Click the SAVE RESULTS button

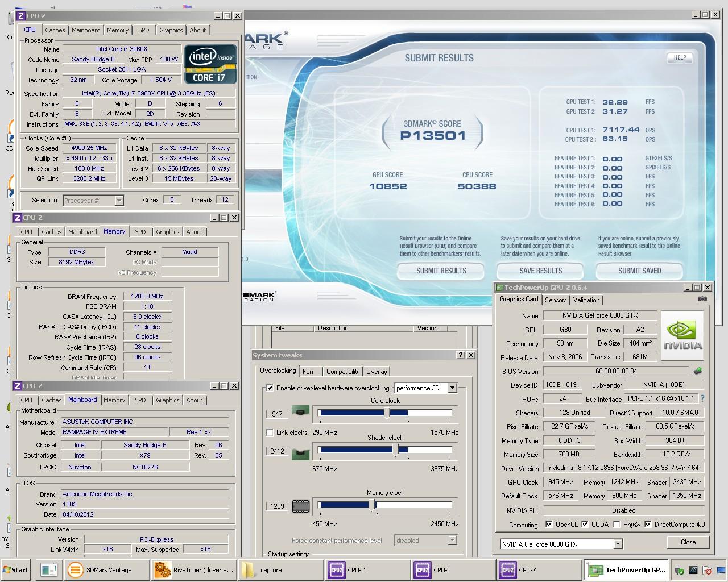click(x=541, y=271)
